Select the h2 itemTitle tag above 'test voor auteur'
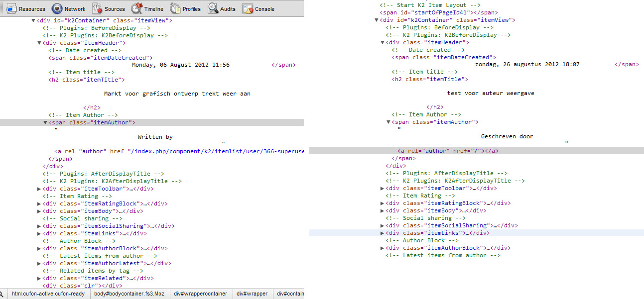Image resolution: width=644 pixels, height=299 pixels. click(430, 79)
